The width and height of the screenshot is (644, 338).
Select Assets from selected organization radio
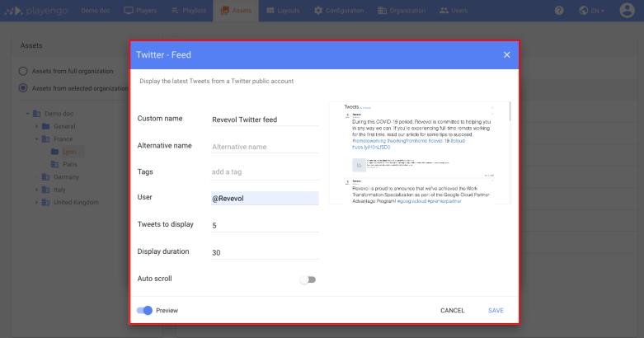(23, 88)
